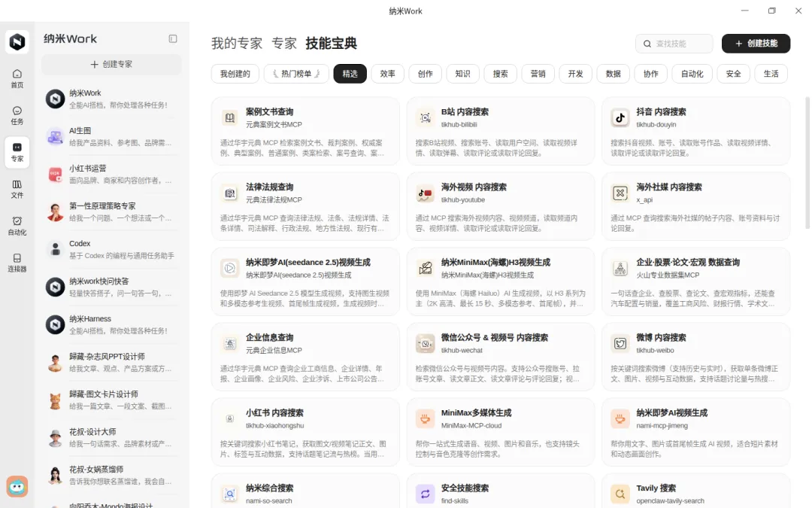Select the 效率 category filter
812x508 pixels.
[387, 74]
